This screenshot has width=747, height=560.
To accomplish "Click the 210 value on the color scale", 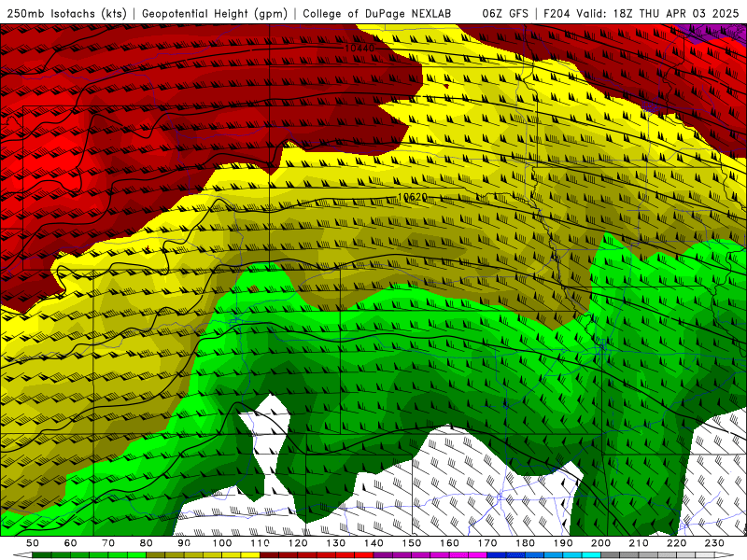I will (x=639, y=543).
